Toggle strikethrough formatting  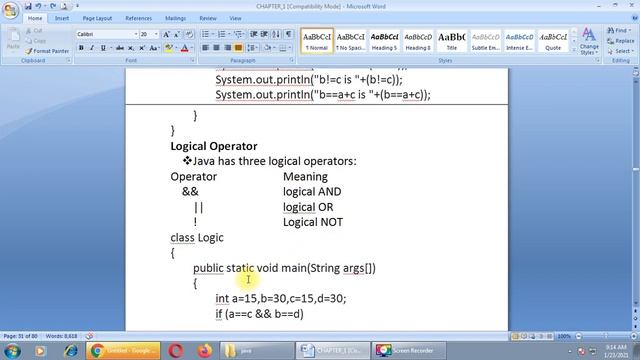(x=120, y=48)
